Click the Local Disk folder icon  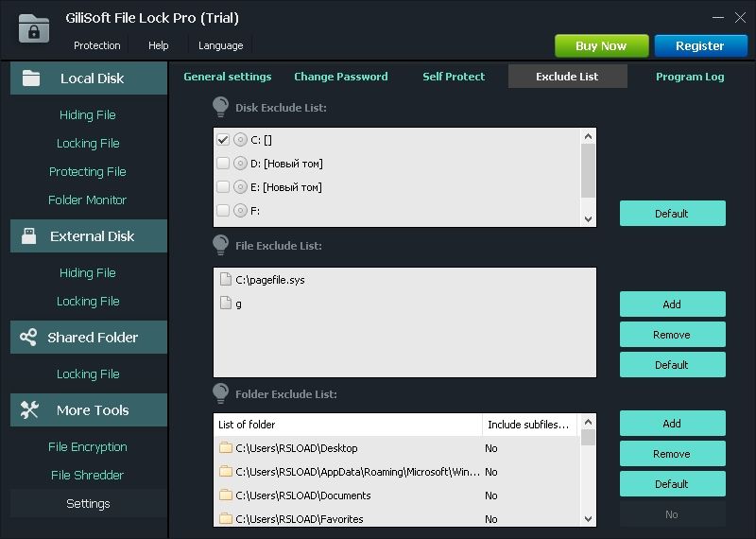pos(31,78)
